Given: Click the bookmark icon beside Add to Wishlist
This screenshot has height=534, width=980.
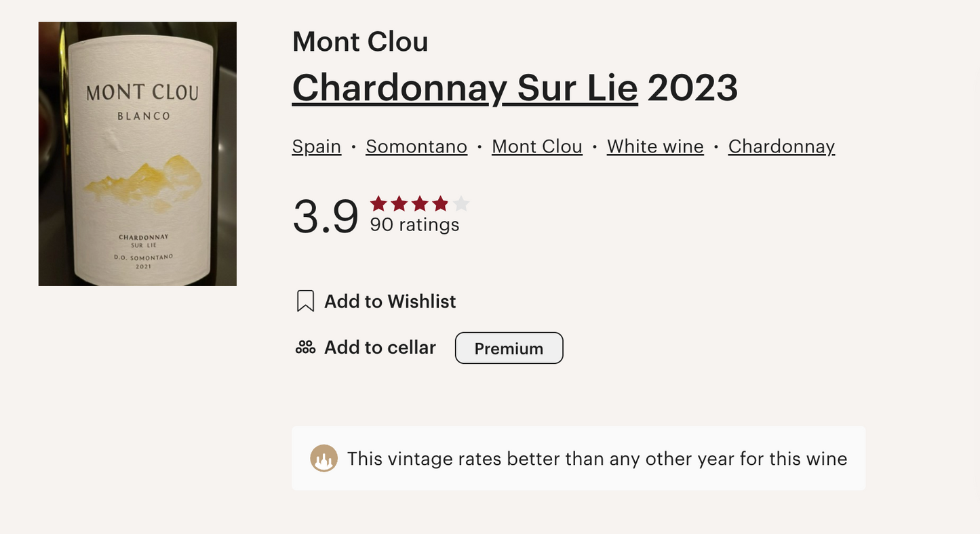Looking at the screenshot, I should click(x=305, y=301).
